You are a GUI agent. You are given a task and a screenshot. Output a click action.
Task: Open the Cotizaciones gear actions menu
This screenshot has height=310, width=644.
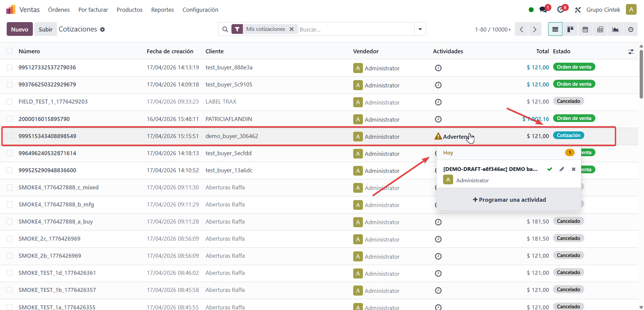(103, 29)
